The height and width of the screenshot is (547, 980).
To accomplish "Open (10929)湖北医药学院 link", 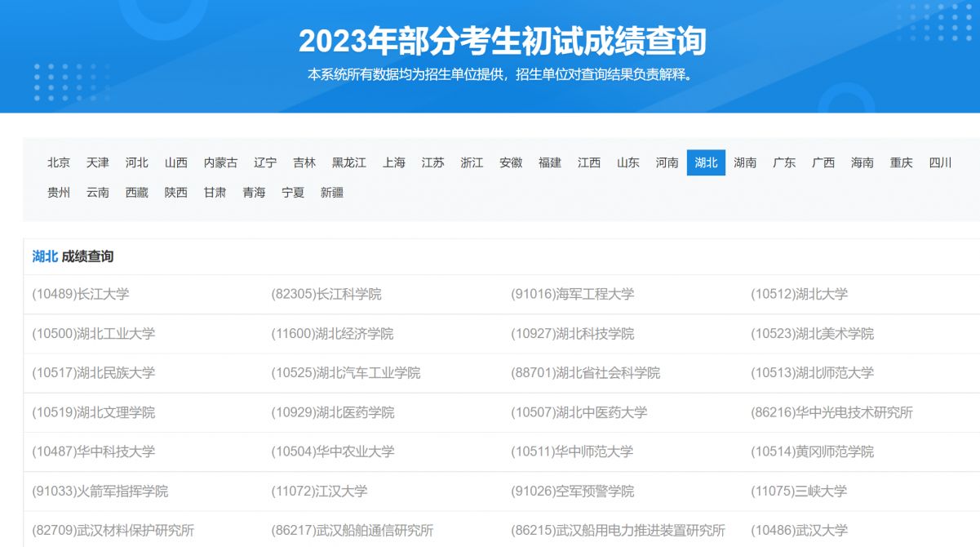I will [x=333, y=412].
